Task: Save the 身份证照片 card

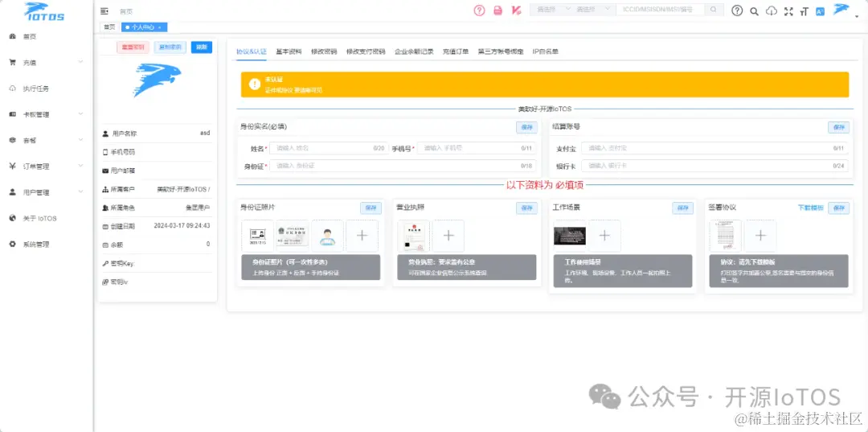Action: coord(371,208)
